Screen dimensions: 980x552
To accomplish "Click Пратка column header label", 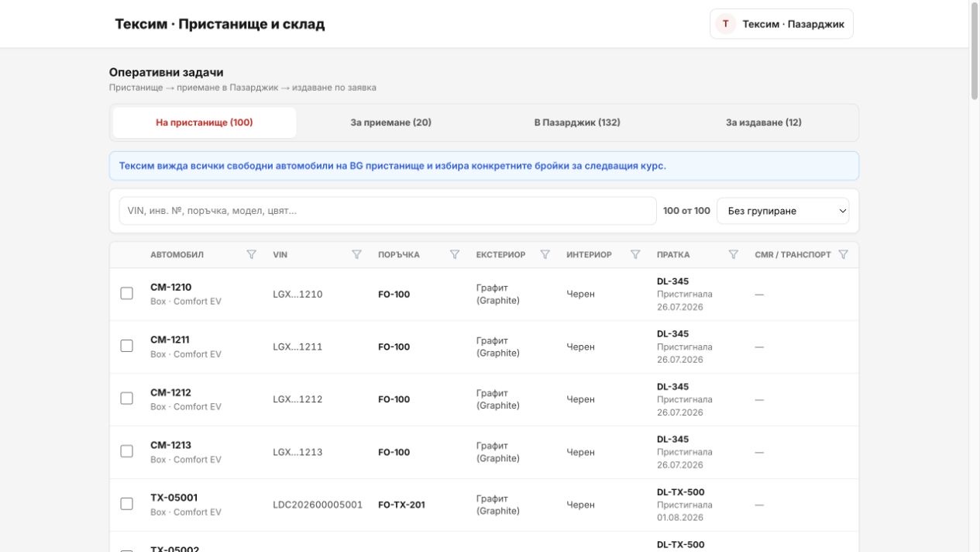I will (673, 255).
